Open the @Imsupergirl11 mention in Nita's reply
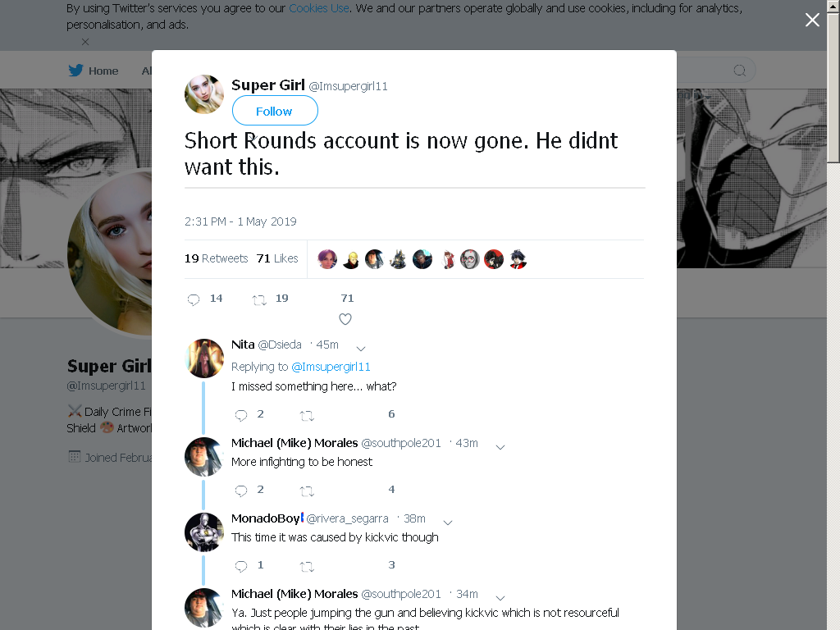 (331, 367)
